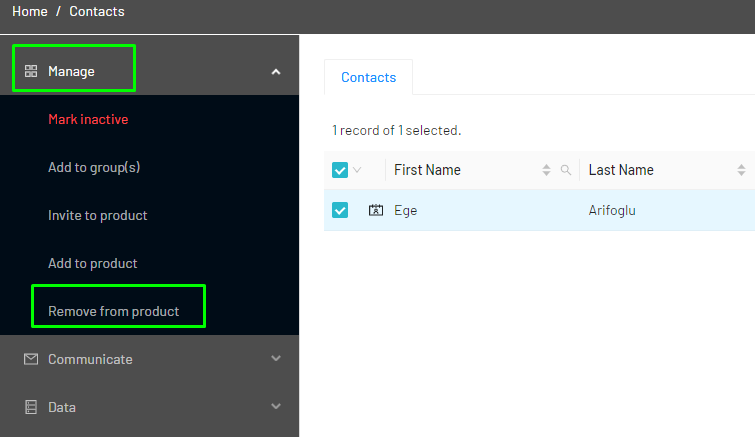Click the Last Name column header

pos(621,170)
